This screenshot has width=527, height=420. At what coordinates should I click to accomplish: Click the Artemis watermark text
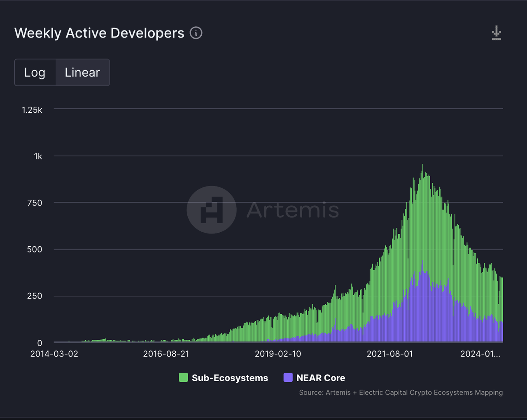click(293, 210)
